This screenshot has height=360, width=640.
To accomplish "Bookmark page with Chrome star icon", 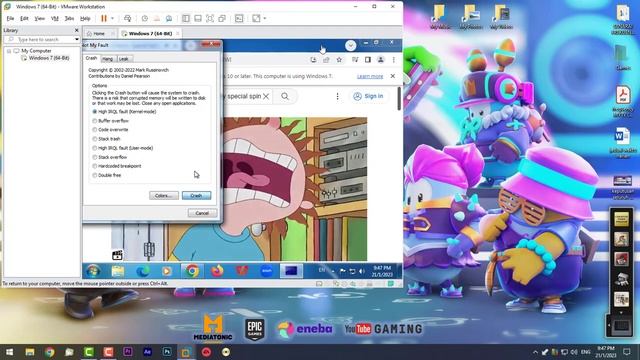I will [339, 60].
